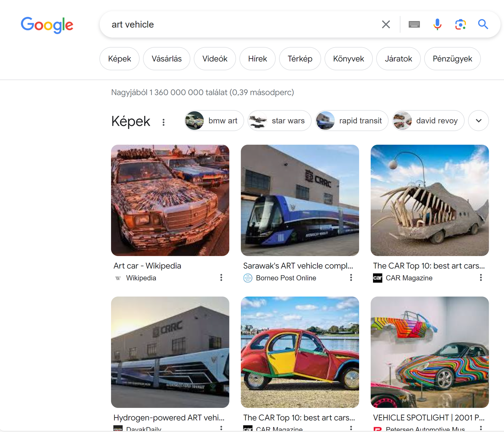Viewport: 504px width, 432px height.
Task: Open more options for CAR Magazine result
Action: pos(481,278)
